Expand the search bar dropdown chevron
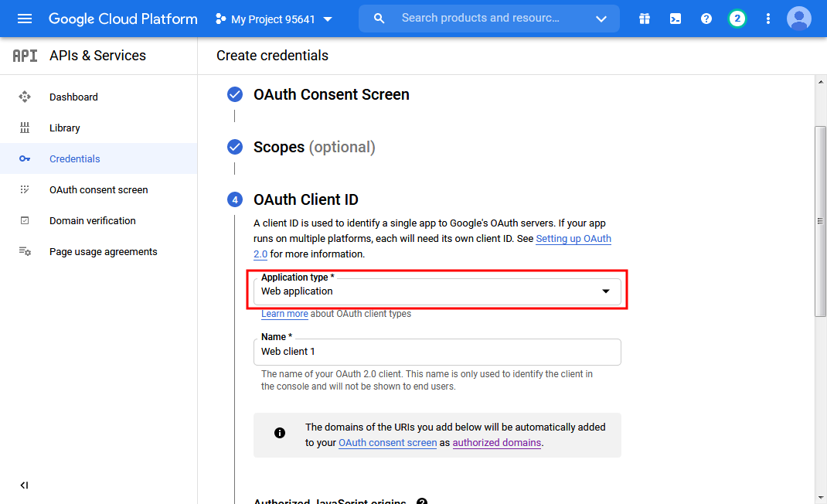Screen dimensions: 827x504 point(601,19)
